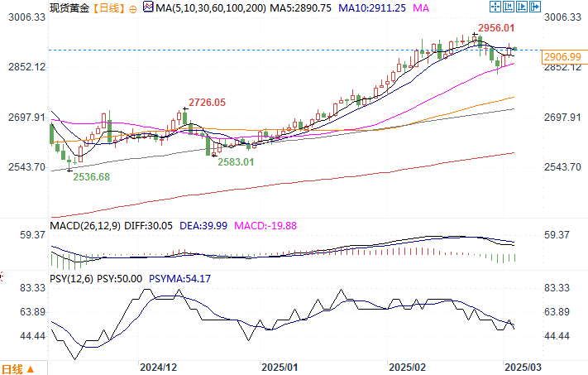Click the 2025/01 date axis label
Viewport: 588px width, 375px height.
coord(280,368)
